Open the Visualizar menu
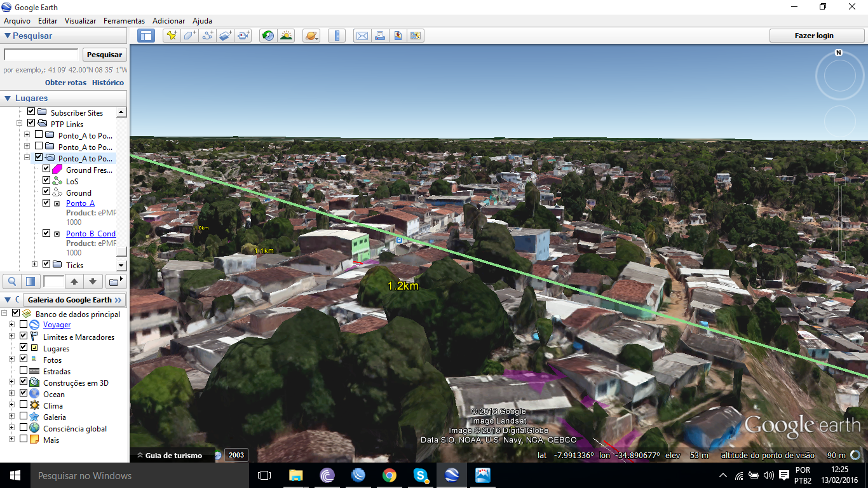 [80, 21]
